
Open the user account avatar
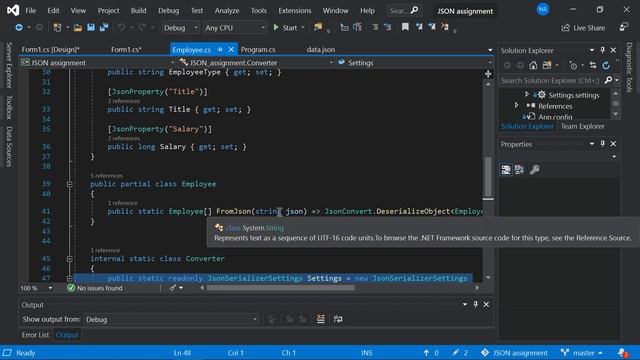542,9
